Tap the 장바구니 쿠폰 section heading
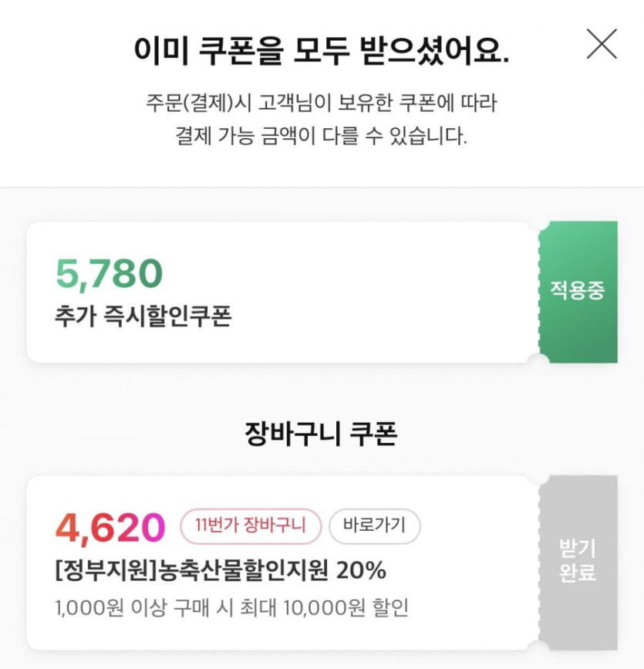Screen dimensions: 644x669 point(321,434)
